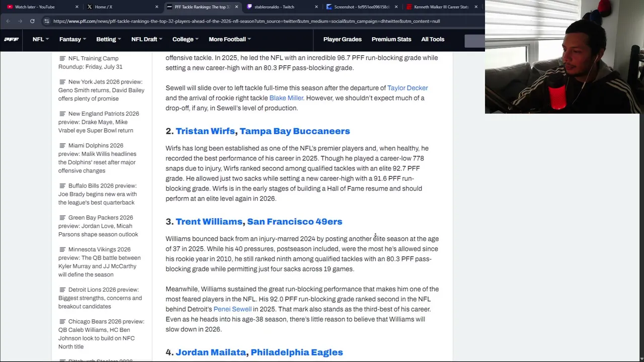The image size is (644, 362).
Task: Open Chicago Bears 2026 preview article
Action: coord(101,334)
